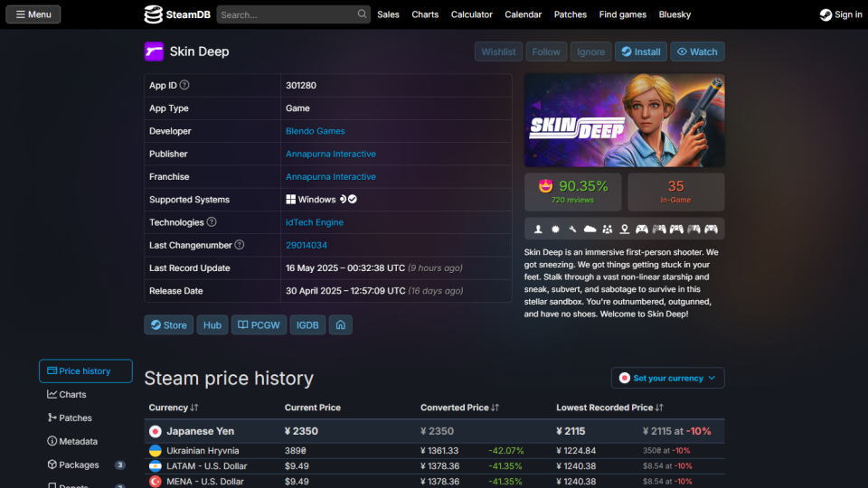This screenshot has width=868, height=488.
Task: Add Skin Deep to Wishlist
Action: coord(498,52)
